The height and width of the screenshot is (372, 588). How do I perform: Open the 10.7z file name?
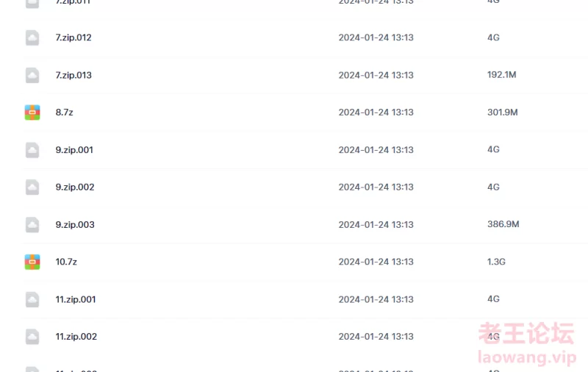pos(66,262)
